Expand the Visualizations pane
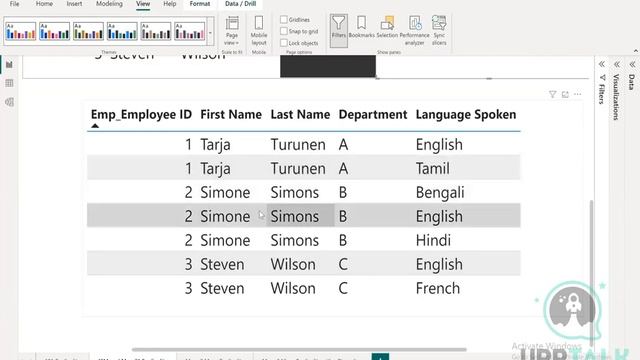This screenshot has height=360, width=640. 617,64
